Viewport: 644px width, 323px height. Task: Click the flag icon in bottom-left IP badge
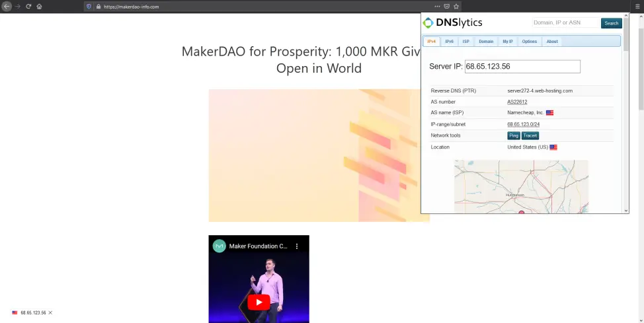tap(15, 312)
